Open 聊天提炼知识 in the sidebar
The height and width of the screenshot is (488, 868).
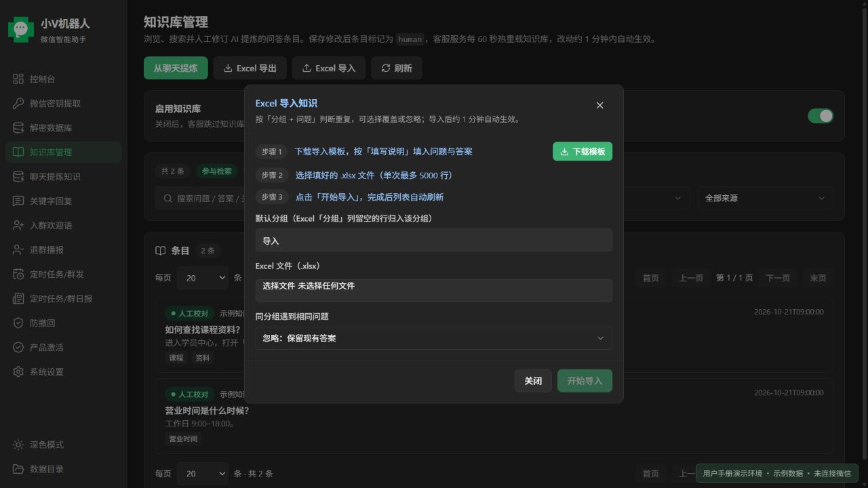coord(63,177)
